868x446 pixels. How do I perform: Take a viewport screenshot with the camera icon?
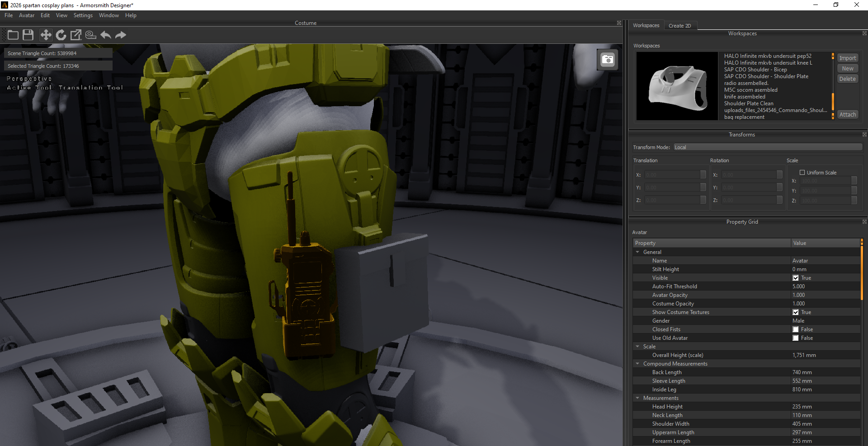[x=608, y=59]
